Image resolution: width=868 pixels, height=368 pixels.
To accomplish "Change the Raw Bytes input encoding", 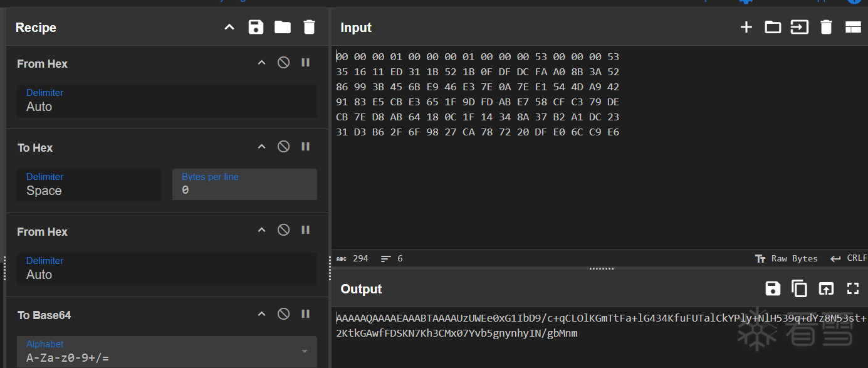I will [787, 258].
